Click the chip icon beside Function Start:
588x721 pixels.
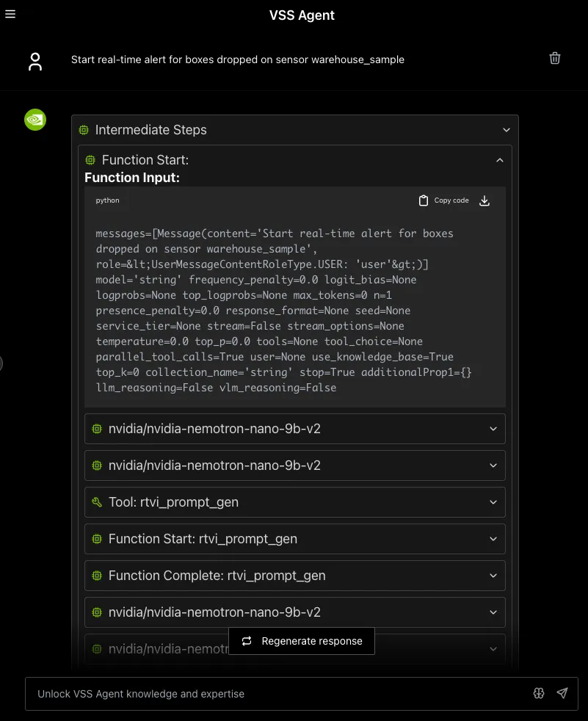coord(90,160)
